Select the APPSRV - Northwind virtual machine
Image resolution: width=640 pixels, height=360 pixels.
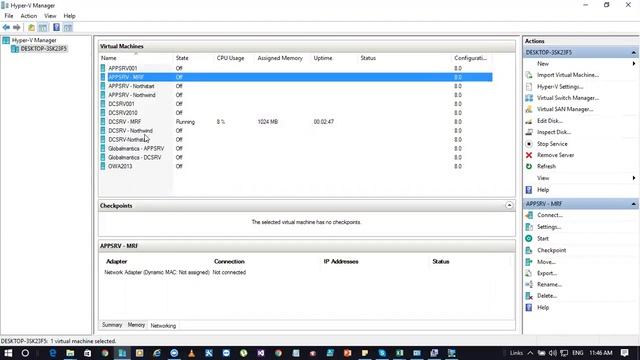[132, 95]
